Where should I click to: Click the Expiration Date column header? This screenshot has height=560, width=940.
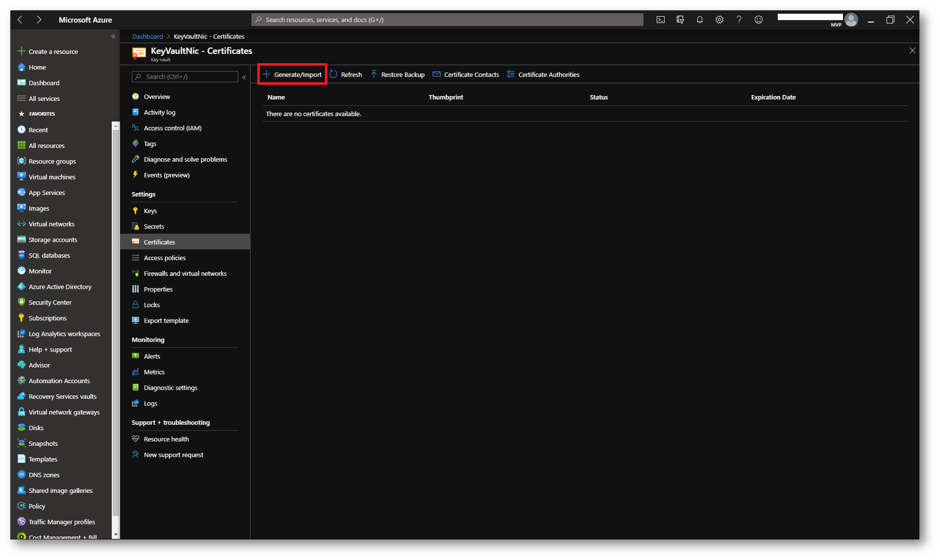click(x=773, y=97)
